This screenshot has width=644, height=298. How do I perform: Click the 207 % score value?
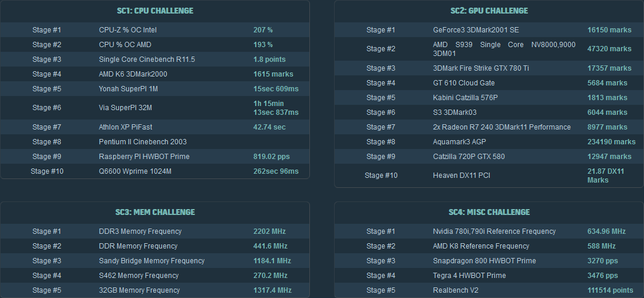click(263, 30)
